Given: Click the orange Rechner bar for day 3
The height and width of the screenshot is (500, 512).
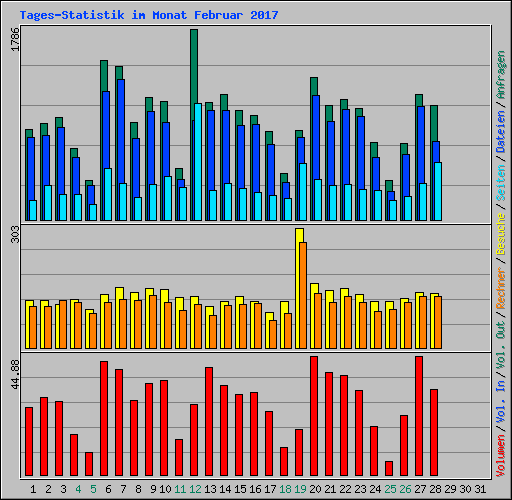Looking at the screenshot, I should point(63,325).
